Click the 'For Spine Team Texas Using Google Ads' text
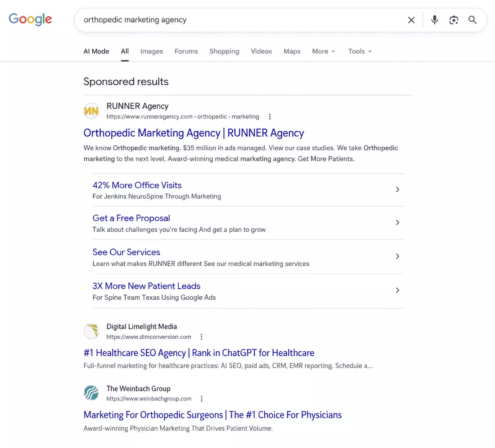This screenshot has height=448, width=495. pyautogui.click(x=154, y=297)
